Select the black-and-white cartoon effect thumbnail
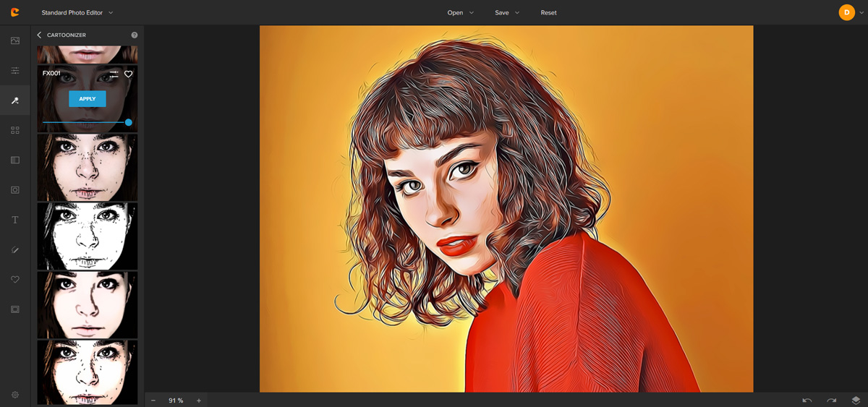The width and height of the screenshot is (868, 407). point(88,236)
